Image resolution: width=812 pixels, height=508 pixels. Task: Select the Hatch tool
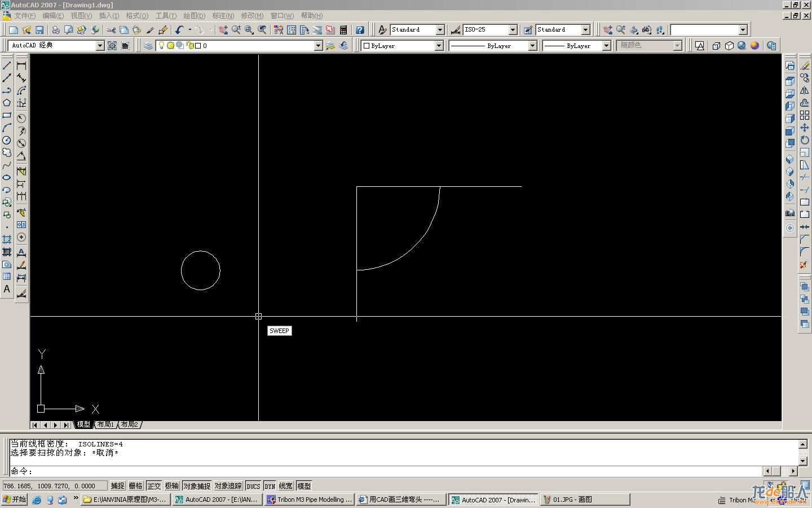click(x=7, y=239)
